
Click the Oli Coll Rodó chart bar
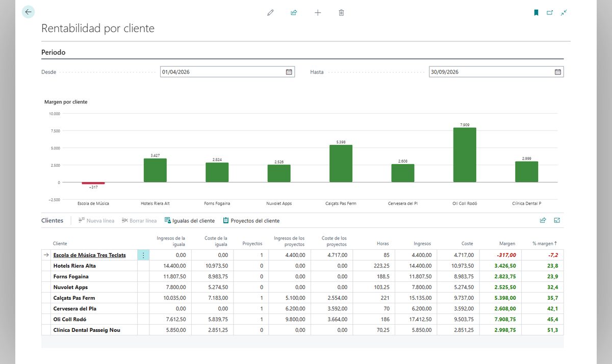(x=465, y=155)
